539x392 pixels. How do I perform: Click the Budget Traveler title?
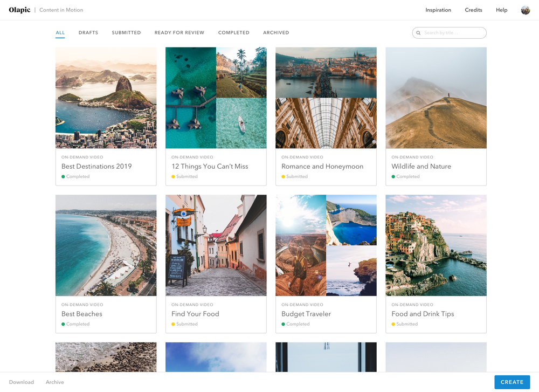click(306, 314)
